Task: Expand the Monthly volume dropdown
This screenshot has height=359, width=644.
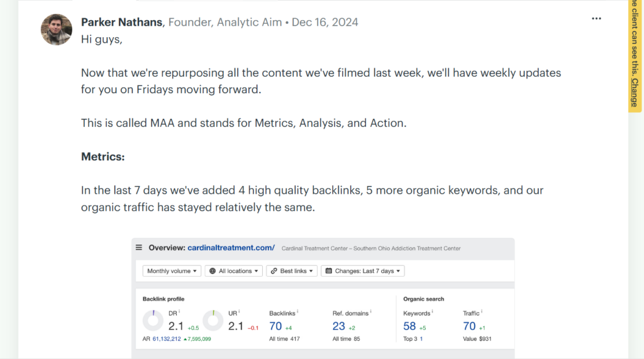Action: [172, 271]
